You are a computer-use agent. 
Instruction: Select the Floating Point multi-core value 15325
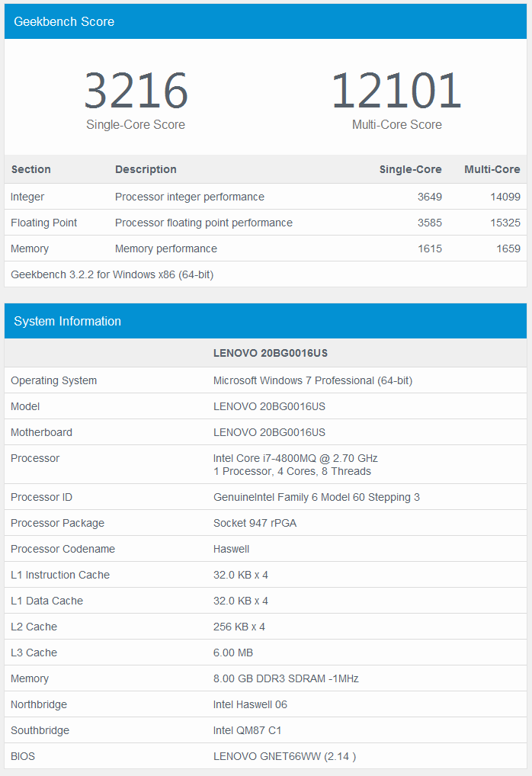click(x=505, y=223)
